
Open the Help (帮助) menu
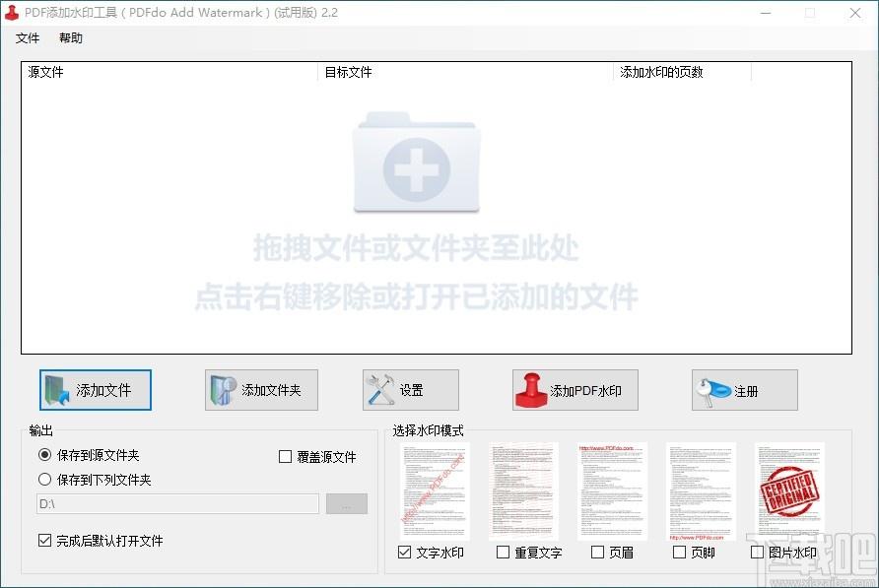tap(71, 38)
